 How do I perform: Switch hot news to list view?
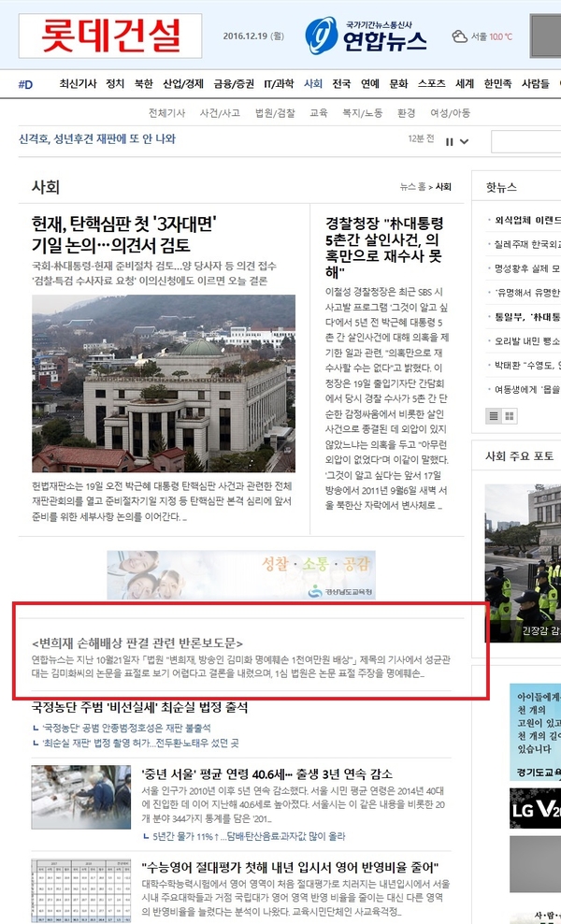pos(495,416)
